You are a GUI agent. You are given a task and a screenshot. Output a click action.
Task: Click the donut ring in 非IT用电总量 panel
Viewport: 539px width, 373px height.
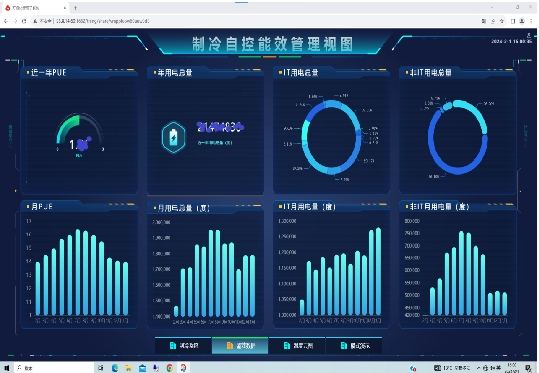(458, 137)
